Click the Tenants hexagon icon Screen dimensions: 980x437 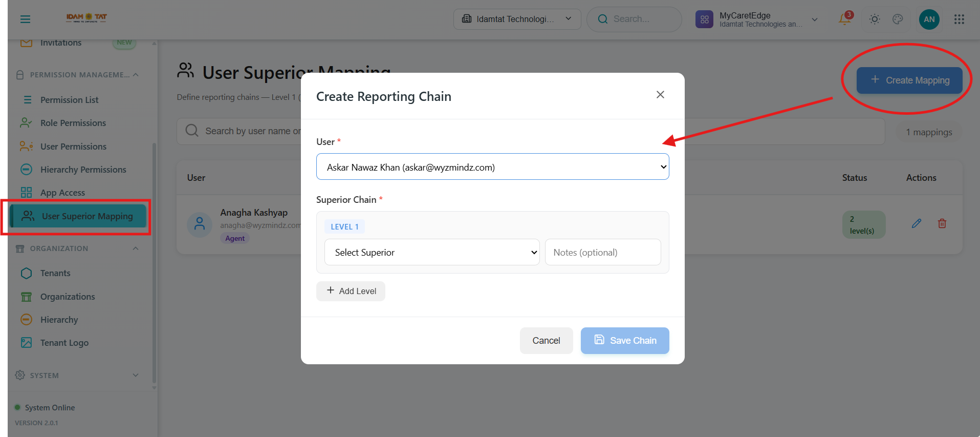26,273
